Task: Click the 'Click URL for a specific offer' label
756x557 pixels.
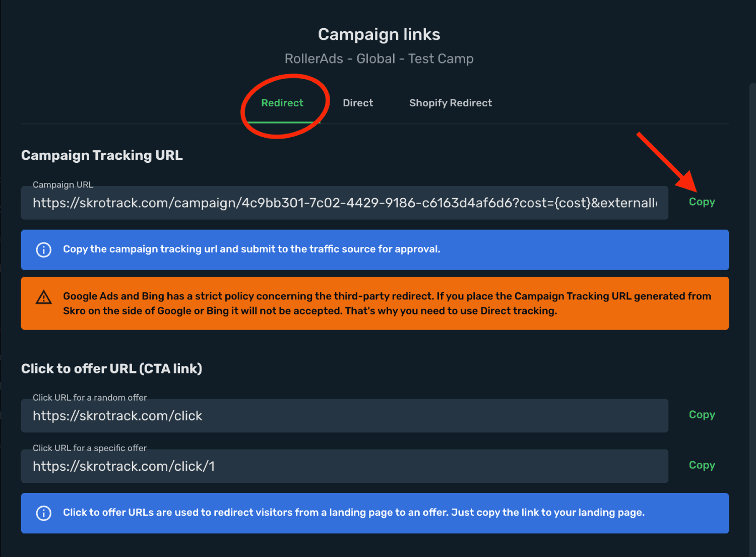Action: pyautogui.click(x=90, y=448)
